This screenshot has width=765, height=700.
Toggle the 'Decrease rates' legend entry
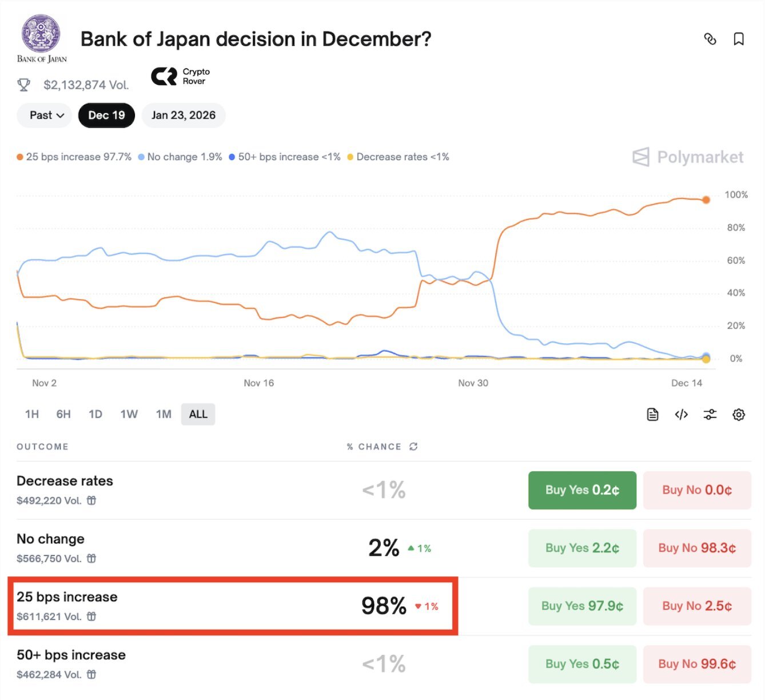[399, 157]
